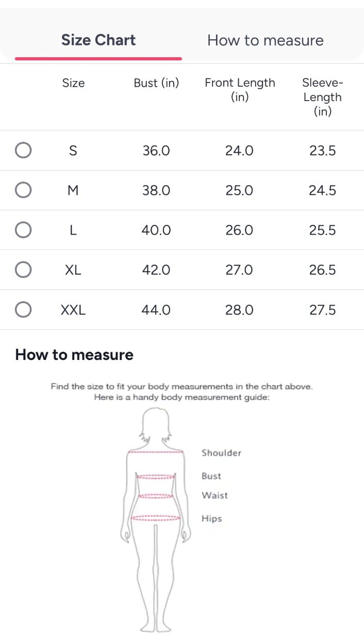Image resolution: width=364 pixels, height=640 pixels.
Task: Pick the XL size radio button
Action: click(23, 269)
